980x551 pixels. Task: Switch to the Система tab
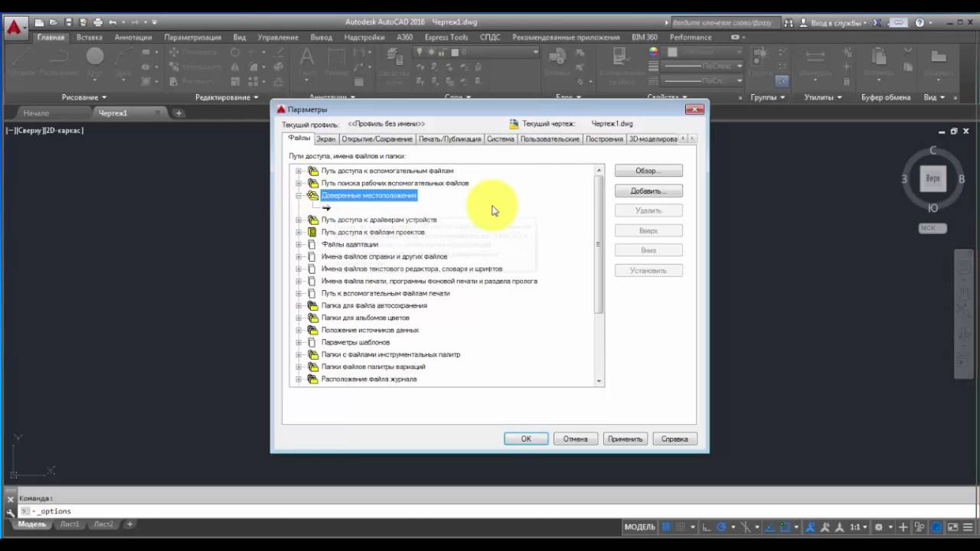click(501, 139)
